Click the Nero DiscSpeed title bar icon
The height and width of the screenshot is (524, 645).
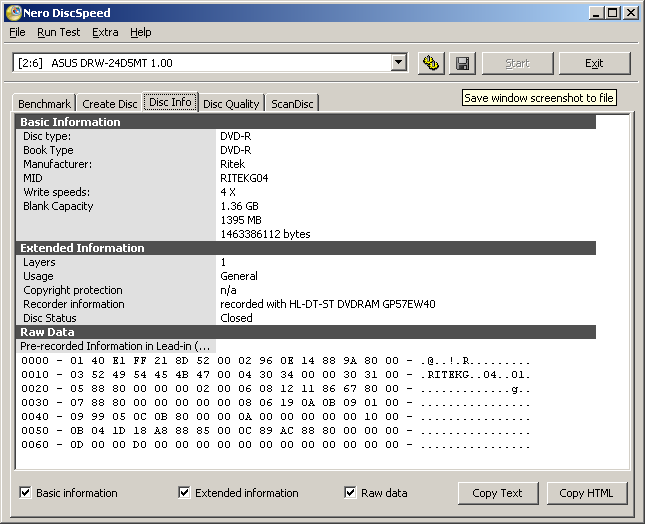(x=14, y=13)
